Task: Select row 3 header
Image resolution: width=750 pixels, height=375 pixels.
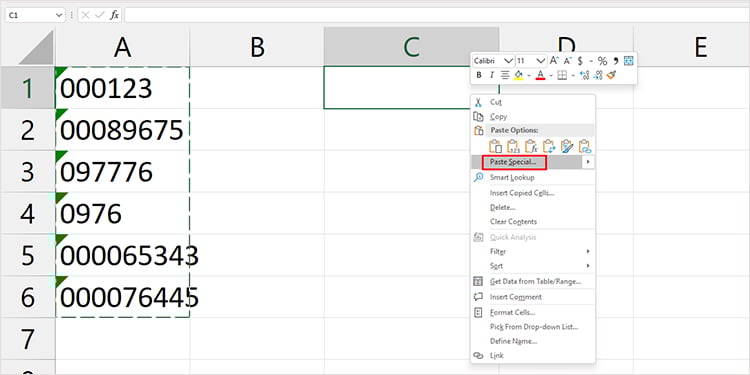Action: pos(28,172)
